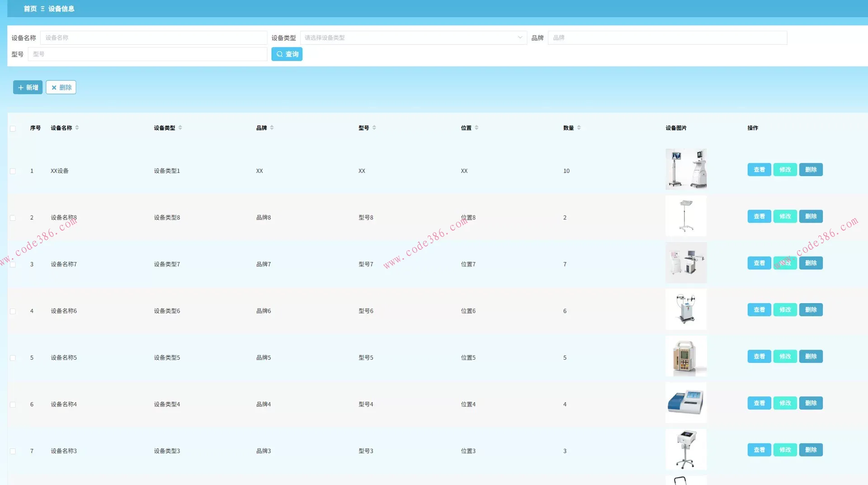Select the checkbox for 设备名称6 row

pyautogui.click(x=13, y=311)
